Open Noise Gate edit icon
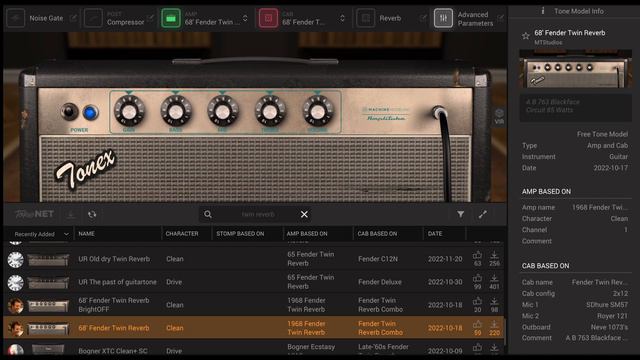640x360 pixels. pos(73,18)
